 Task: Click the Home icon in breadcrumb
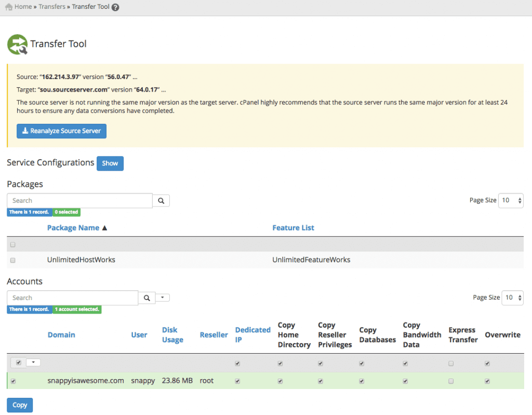[9, 7]
